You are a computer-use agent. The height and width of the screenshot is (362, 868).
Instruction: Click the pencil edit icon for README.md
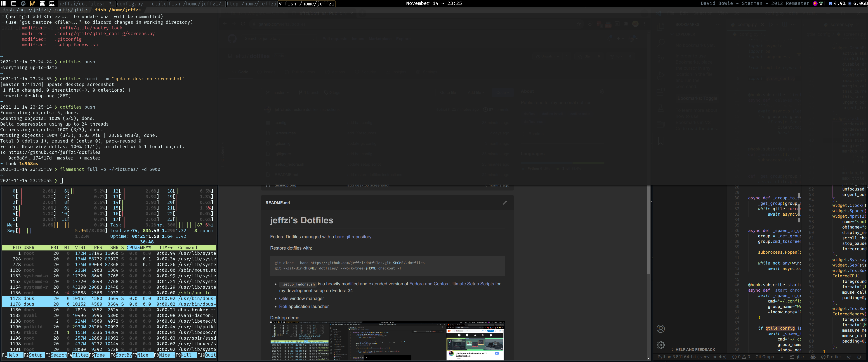[x=505, y=203]
